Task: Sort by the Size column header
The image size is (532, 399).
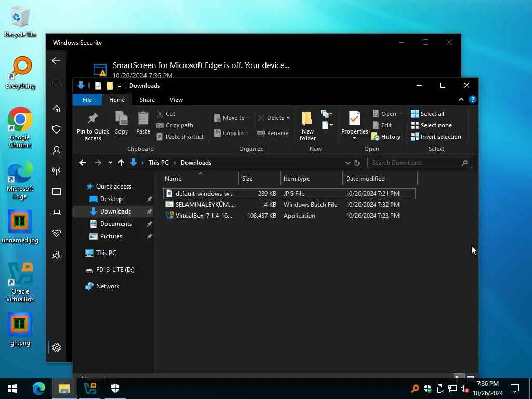Action: coord(260,179)
